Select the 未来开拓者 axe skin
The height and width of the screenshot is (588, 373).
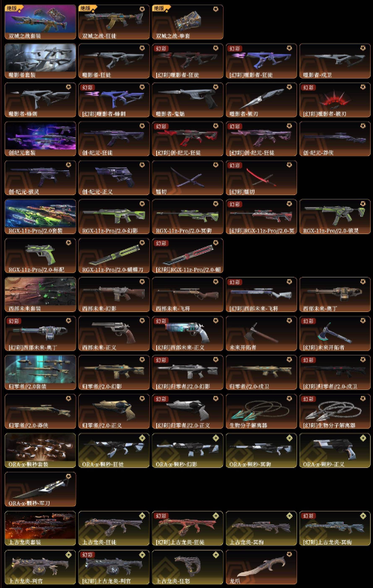tap(261, 333)
